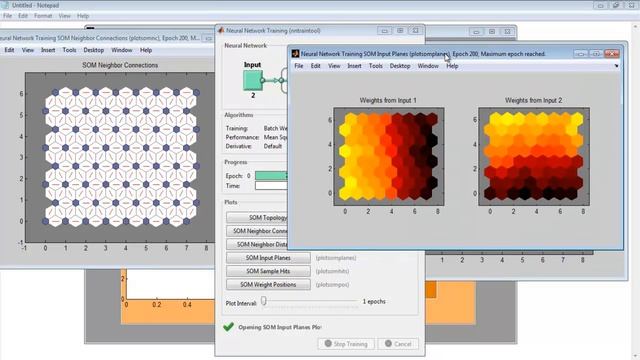Open Tools menu in SOM Input Planes window
Image resolution: width=640 pixels, height=360 pixels.
[x=376, y=66]
